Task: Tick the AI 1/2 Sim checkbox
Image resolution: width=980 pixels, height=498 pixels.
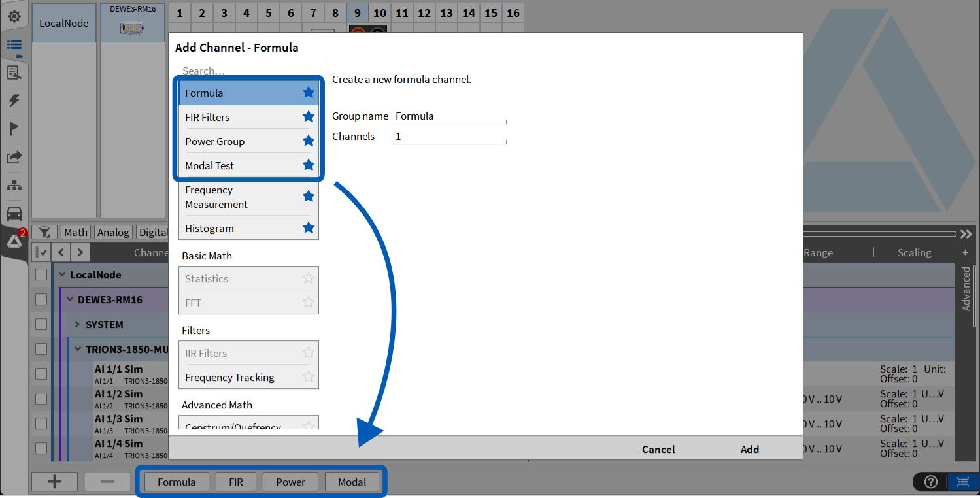Action: click(x=41, y=399)
